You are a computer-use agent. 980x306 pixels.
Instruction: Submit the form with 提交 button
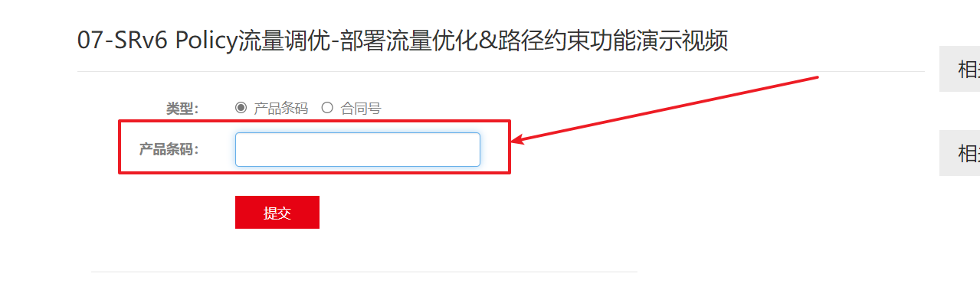pyautogui.click(x=277, y=213)
